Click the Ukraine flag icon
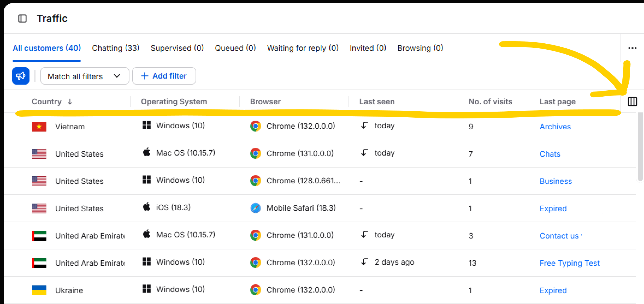The width and height of the screenshot is (644, 304). (x=39, y=290)
